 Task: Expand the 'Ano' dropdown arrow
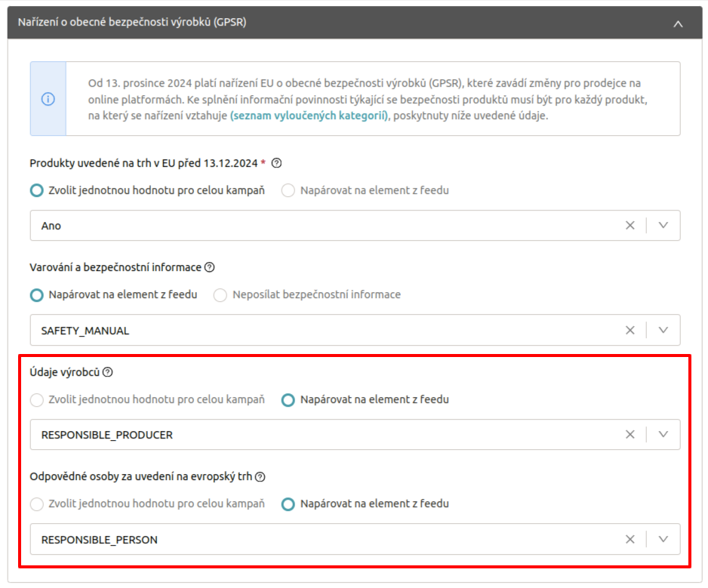(663, 226)
